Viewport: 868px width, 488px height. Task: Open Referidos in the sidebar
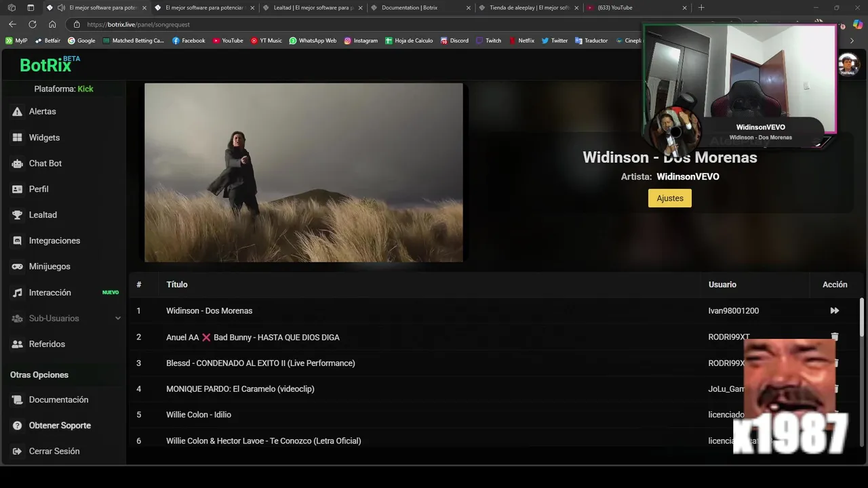click(46, 344)
